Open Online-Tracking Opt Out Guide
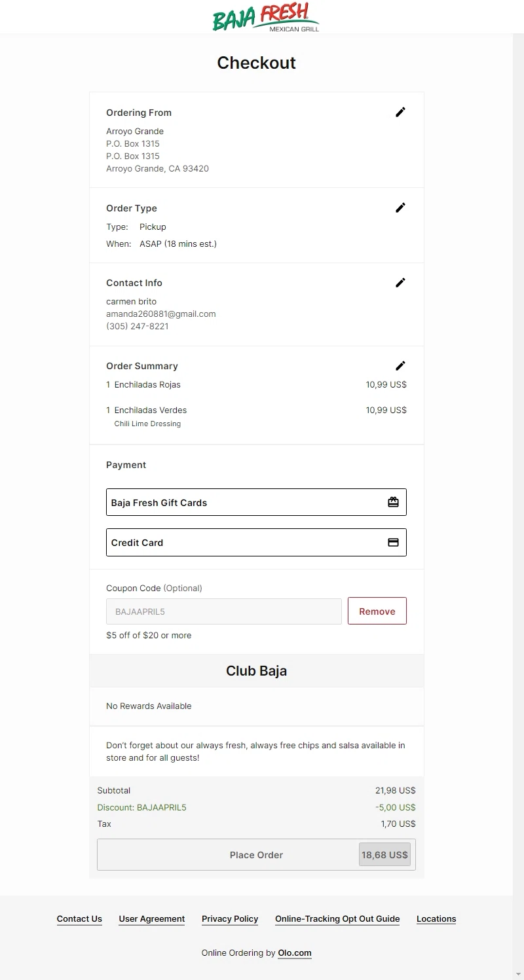The height and width of the screenshot is (980, 524). 337,918
